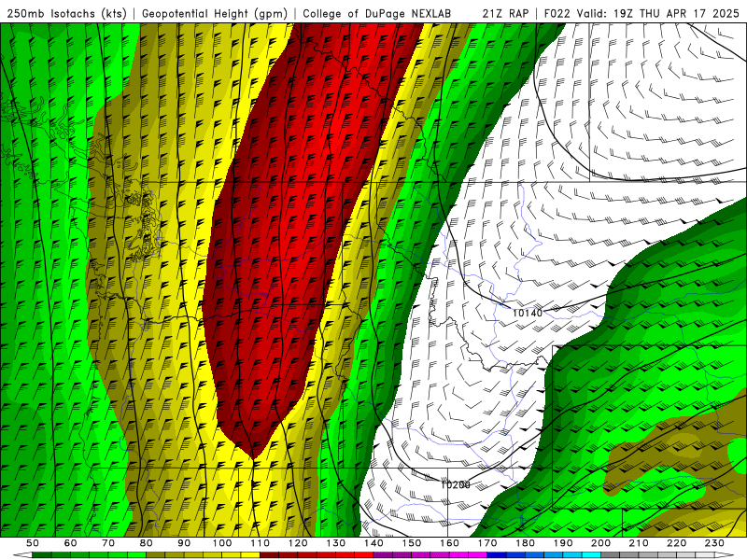This screenshot has height=560, width=747.
Task: Click the 10200 height contour label
Action: [x=456, y=484]
